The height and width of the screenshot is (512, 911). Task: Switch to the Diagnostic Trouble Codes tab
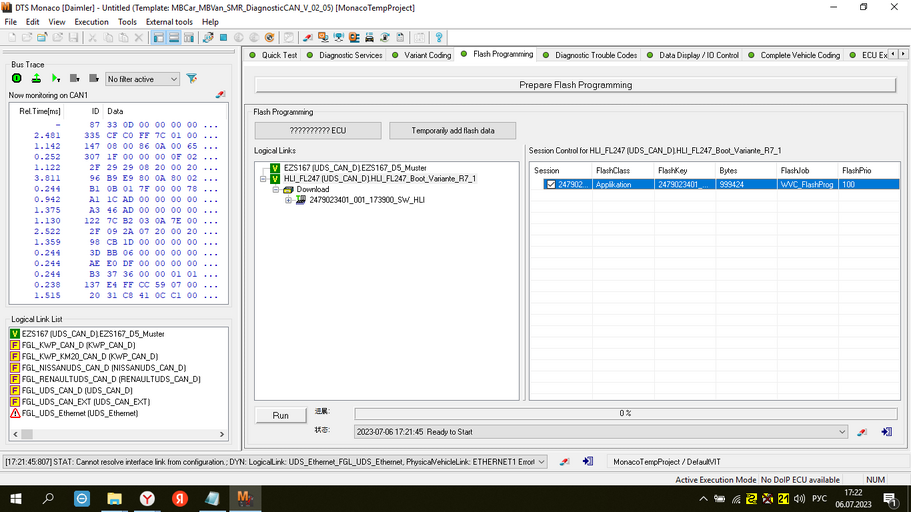(x=590, y=55)
